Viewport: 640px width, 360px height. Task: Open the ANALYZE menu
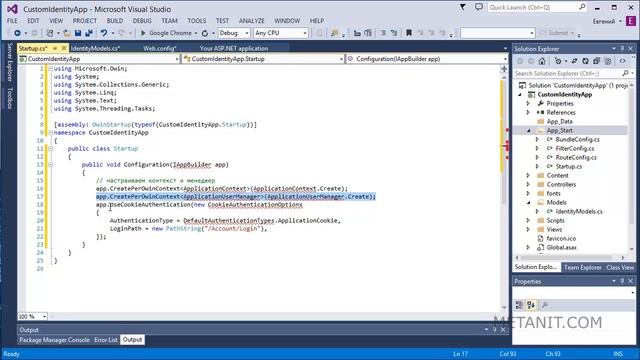(x=251, y=20)
